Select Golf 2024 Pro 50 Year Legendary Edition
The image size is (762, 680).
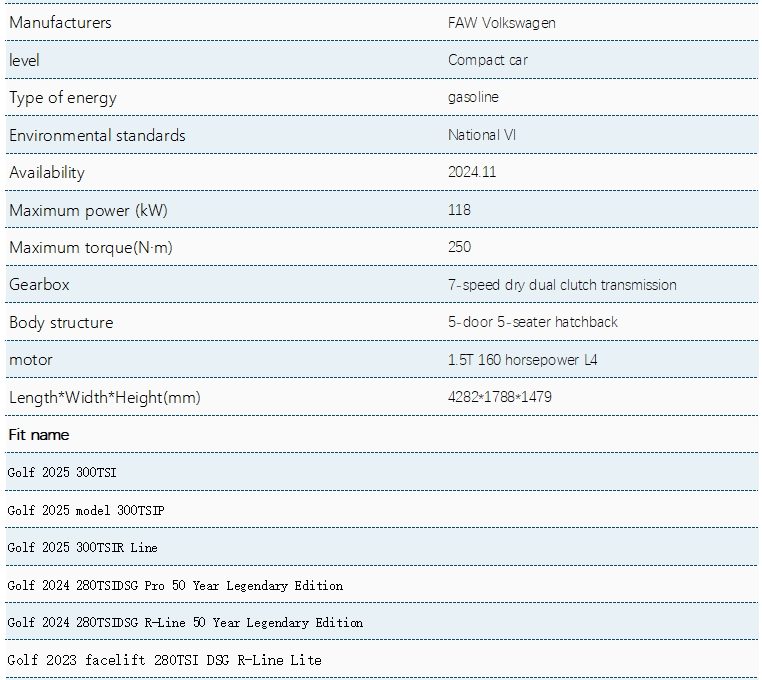[381, 585]
